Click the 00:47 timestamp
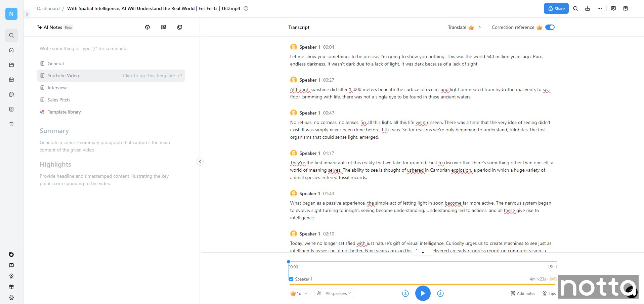644x304 pixels. coord(329,113)
